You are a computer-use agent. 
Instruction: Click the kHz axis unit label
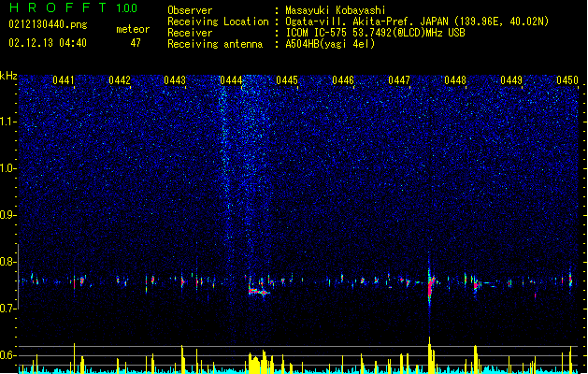point(8,76)
